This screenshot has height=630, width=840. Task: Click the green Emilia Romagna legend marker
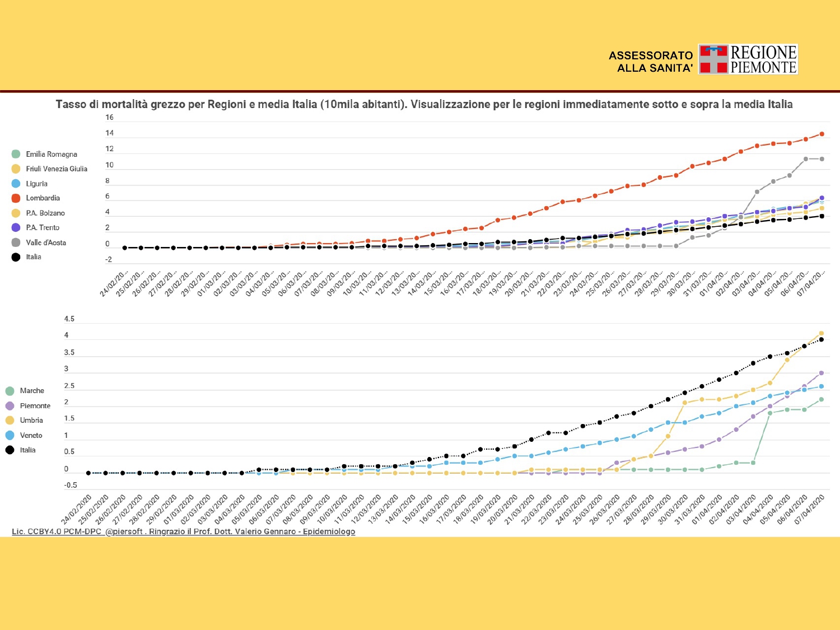pos(16,154)
